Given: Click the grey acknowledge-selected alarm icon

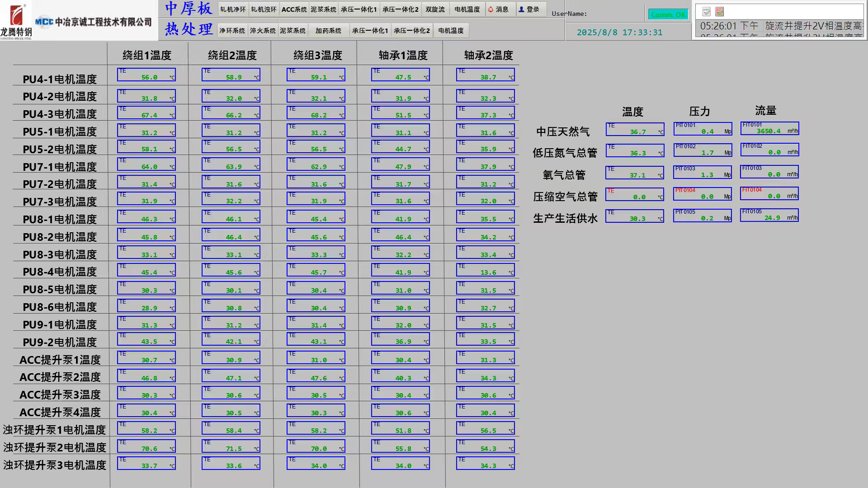Looking at the screenshot, I should (707, 12).
